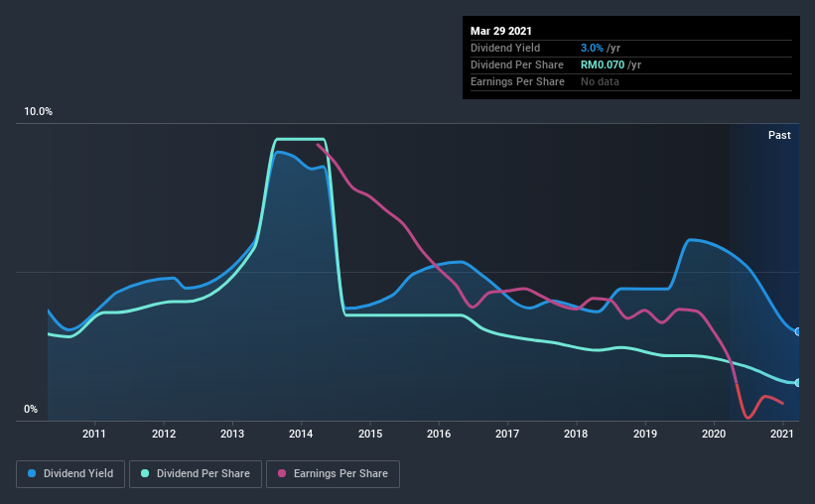Image resolution: width=815 pixels, height=504 pixels.
Task: Toggle the Earnings Per Share legend button
Action: tap(333, 474)
